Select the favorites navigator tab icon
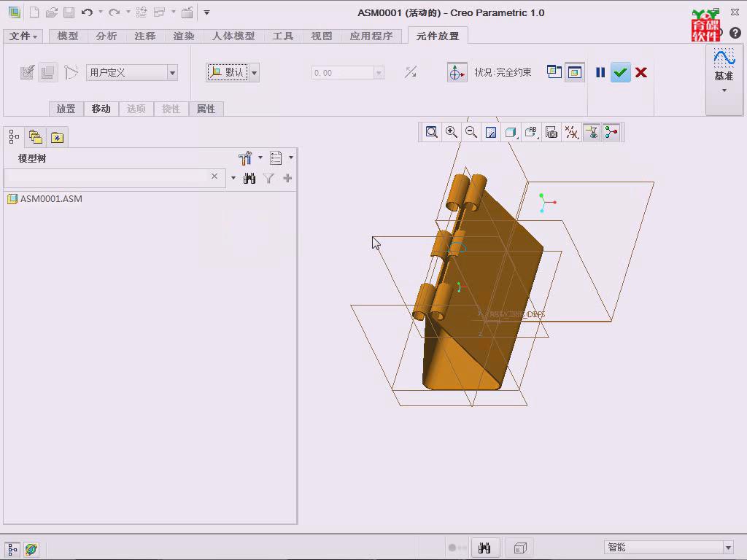 57,137
